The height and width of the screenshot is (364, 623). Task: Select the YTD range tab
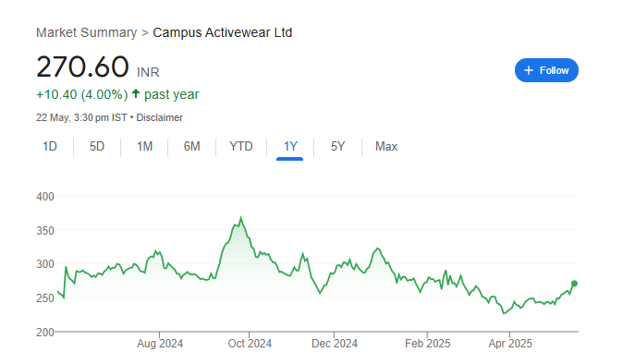coord(240,147)
